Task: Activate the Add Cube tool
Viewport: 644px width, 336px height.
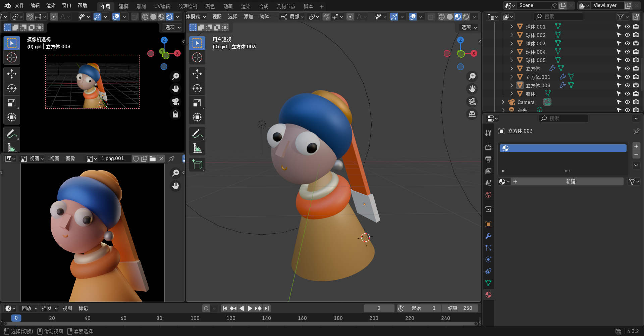Action: (x=197, y=165)
